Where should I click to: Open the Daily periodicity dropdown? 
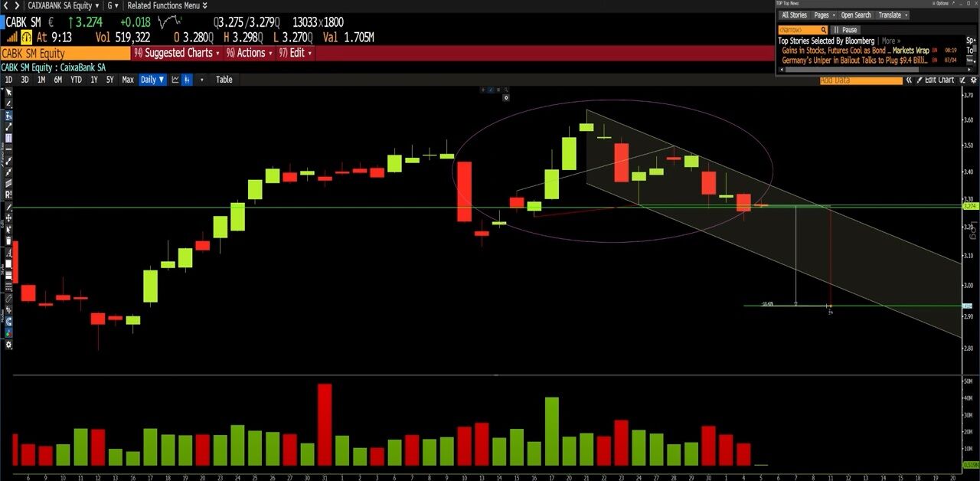pyautogui.click(x=152, y=80)
